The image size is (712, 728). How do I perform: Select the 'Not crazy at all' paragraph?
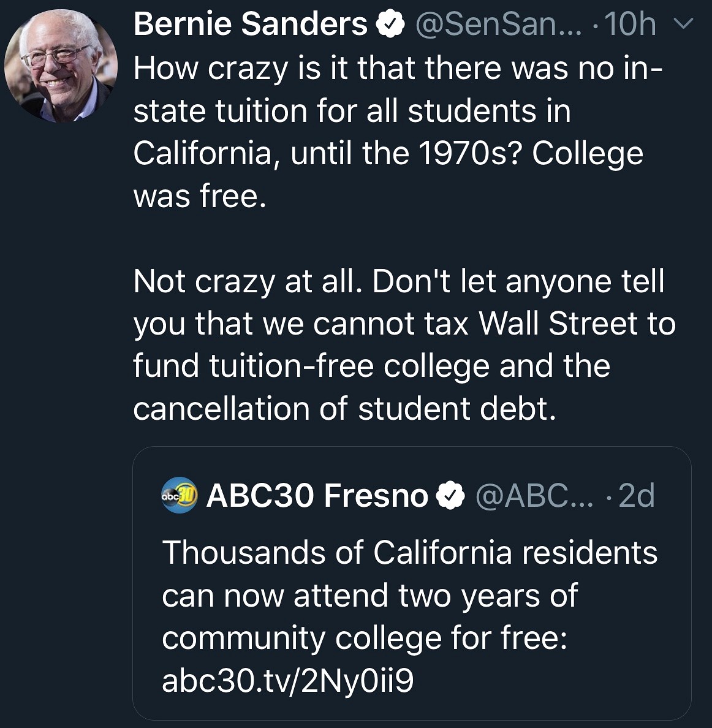coord(404,345)
